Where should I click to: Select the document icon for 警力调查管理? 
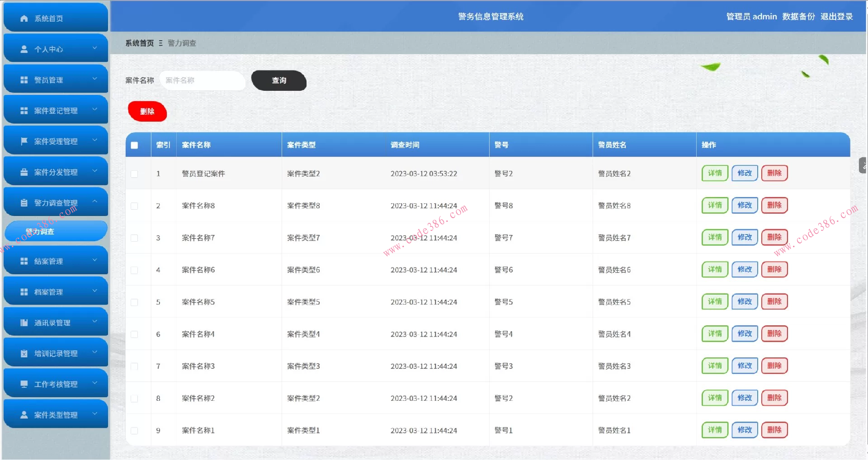[24, 202]
